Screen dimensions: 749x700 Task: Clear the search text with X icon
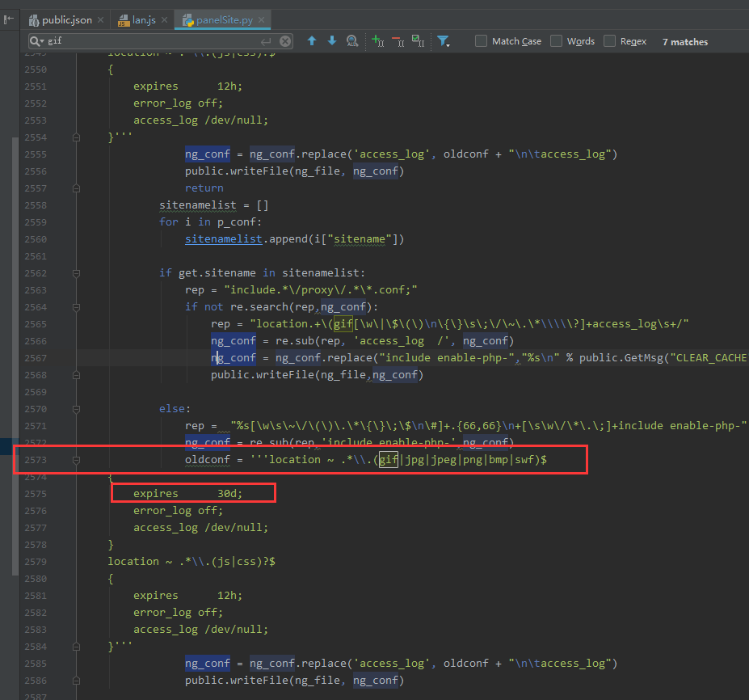tap(286, 41)
